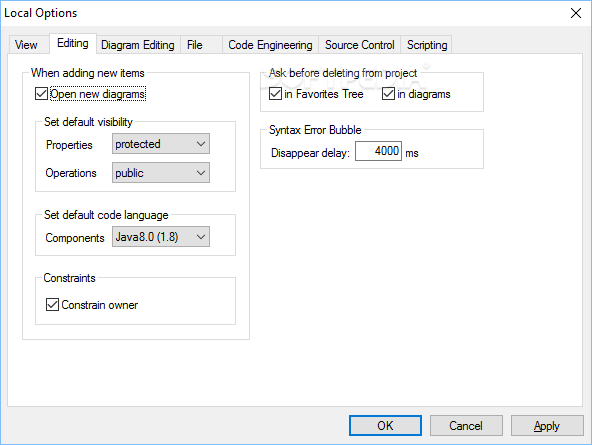Click the Components label
The image size is (592, 445).
point(75,238)
